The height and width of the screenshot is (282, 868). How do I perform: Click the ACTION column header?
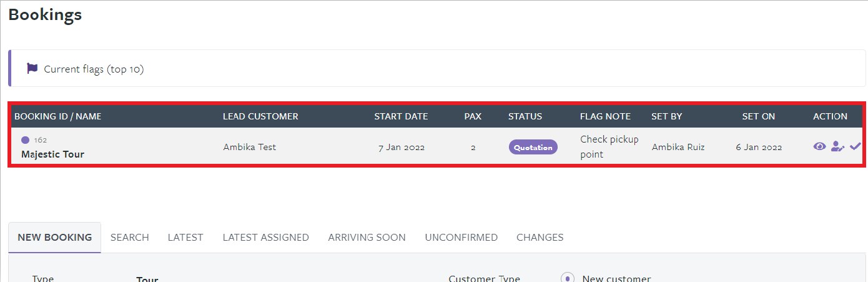831,116
